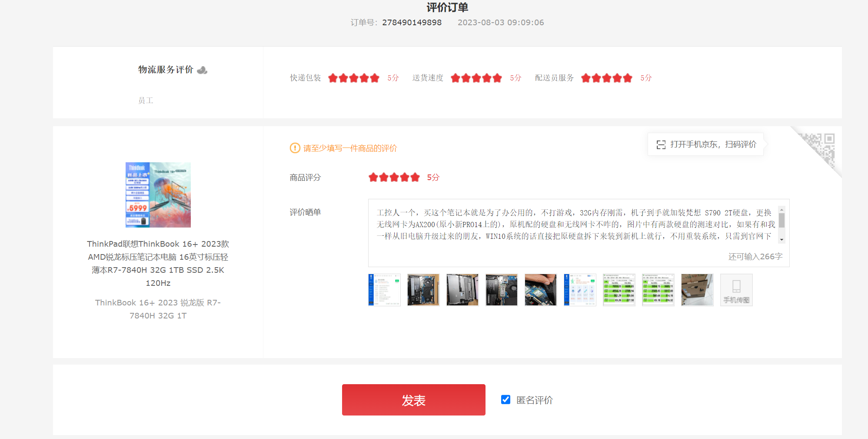Screen dimensions: 868x439
Task: Click the second star of 配送员服务 rating
Action: (596, 78)
